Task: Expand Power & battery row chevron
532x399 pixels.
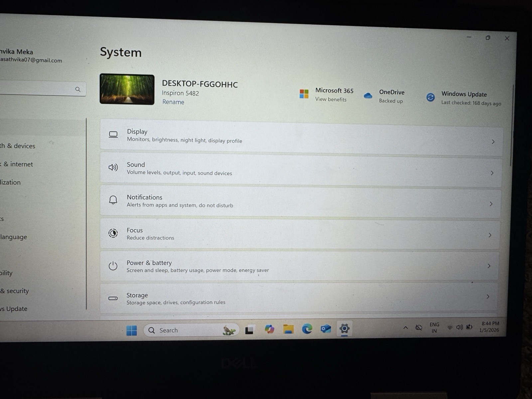Action: click(489, 266)
